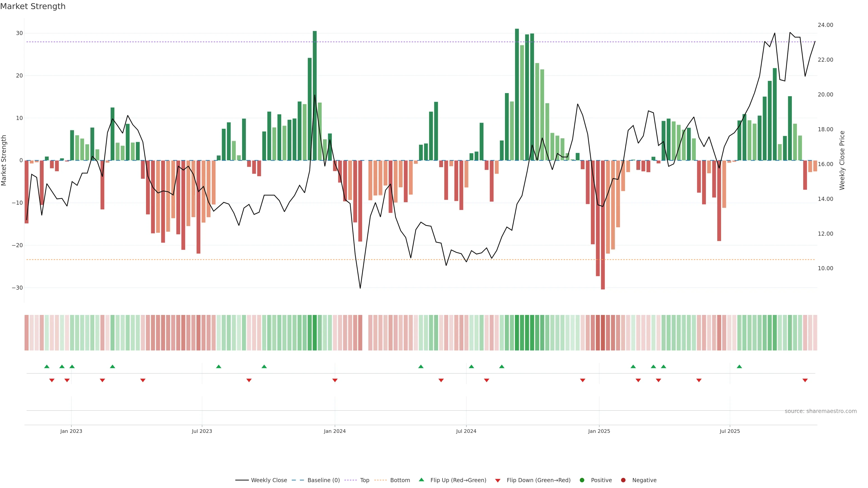868x488 pixels.
Task: Click the Jul 2025 x-axis label
Action: tap(729, 431)
